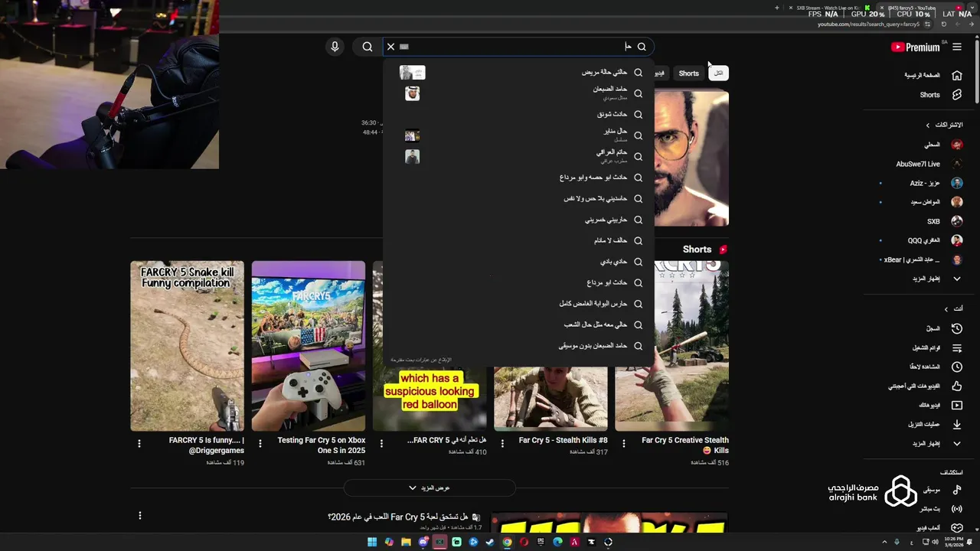
Task: Open Liked videos in the sidebar
Action: (925, 386)
